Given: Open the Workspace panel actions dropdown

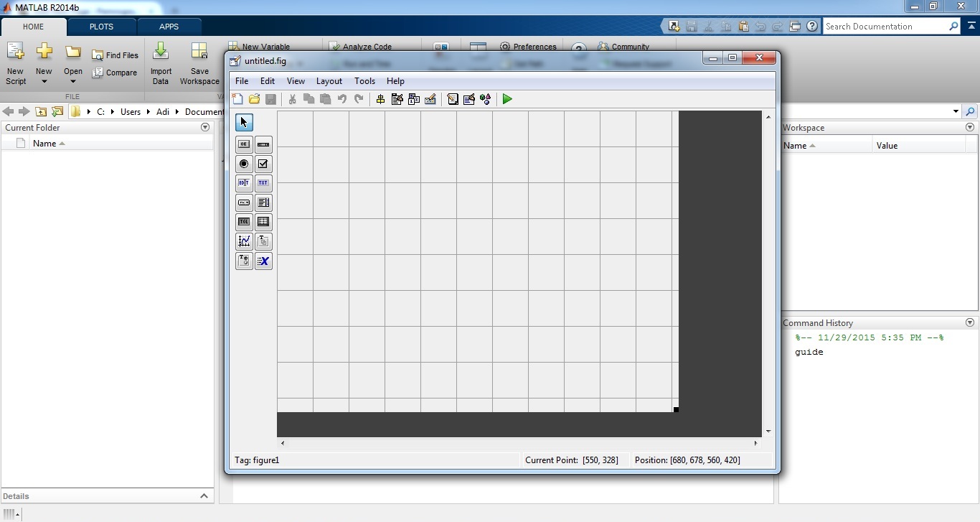Looking at the screenshot, I should pos(970,127).
